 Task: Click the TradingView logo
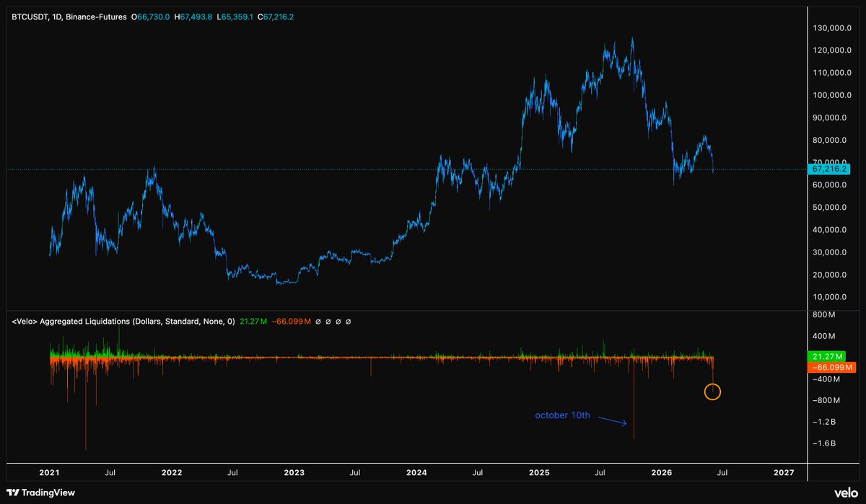(40, 492)
